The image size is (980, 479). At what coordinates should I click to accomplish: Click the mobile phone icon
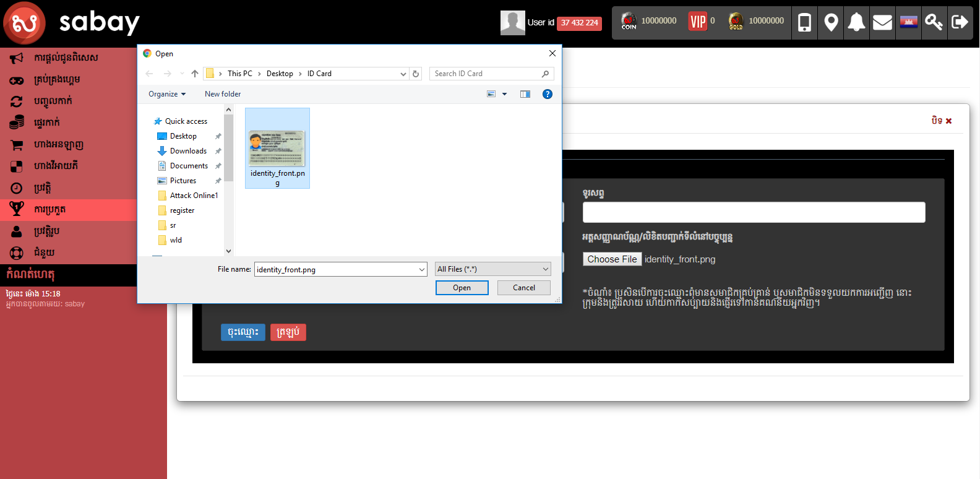coord(804,23)
